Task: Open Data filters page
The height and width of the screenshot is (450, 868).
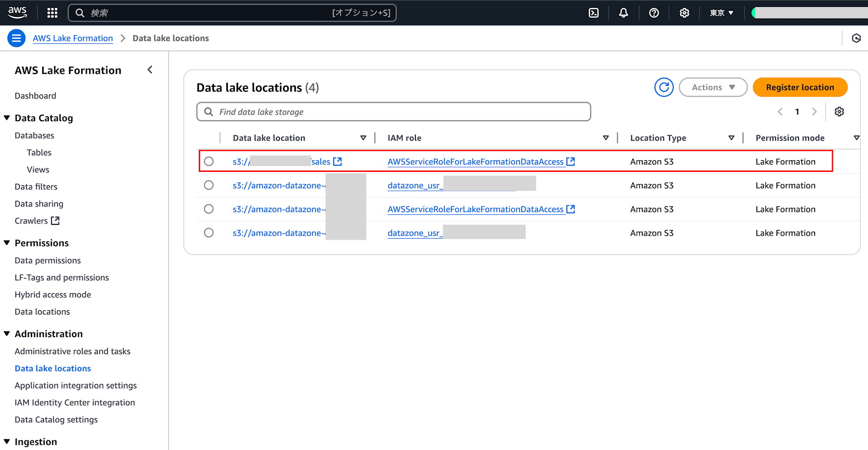Action: (x=36, y=187)
